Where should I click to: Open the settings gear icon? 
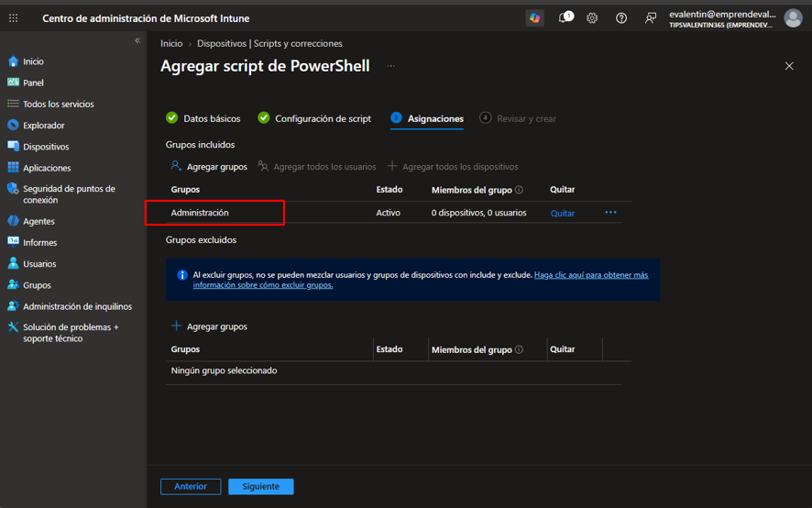[592, 18]
